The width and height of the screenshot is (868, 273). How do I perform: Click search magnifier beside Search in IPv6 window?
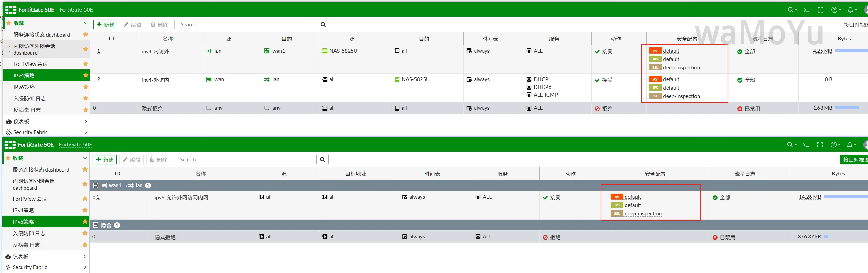[323, 160]
